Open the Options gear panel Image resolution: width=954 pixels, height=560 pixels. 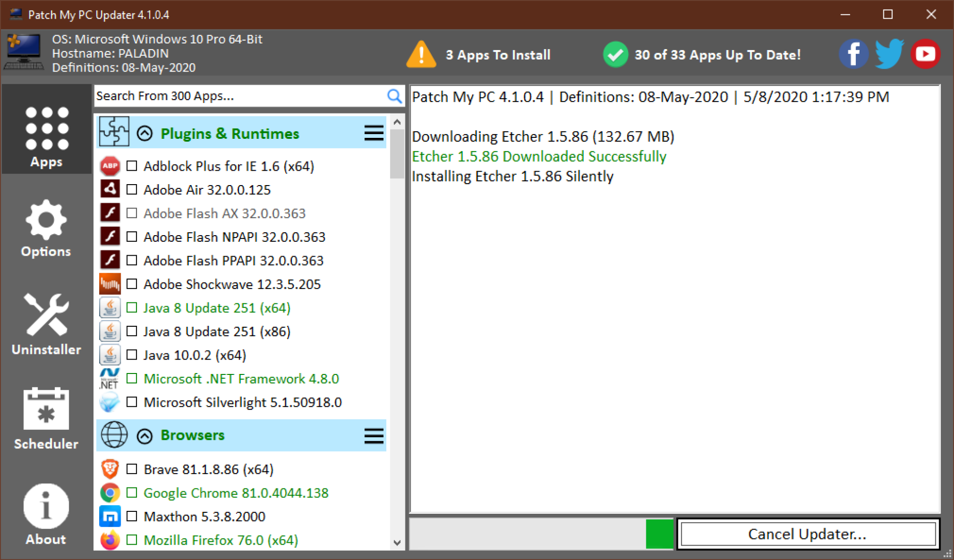pos(46,228)
